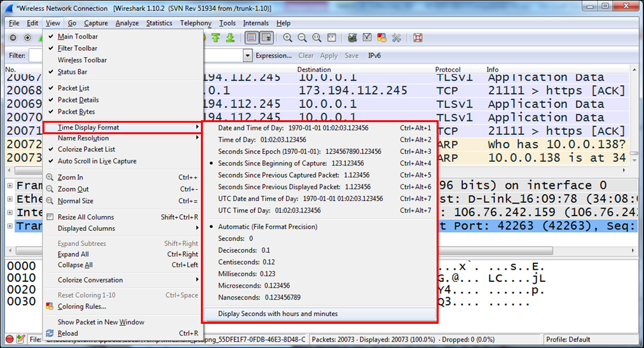The width and height of the screenshot is (644, 348).
Task: Click the IPv6 filter button
Action: tap(374, 55)
